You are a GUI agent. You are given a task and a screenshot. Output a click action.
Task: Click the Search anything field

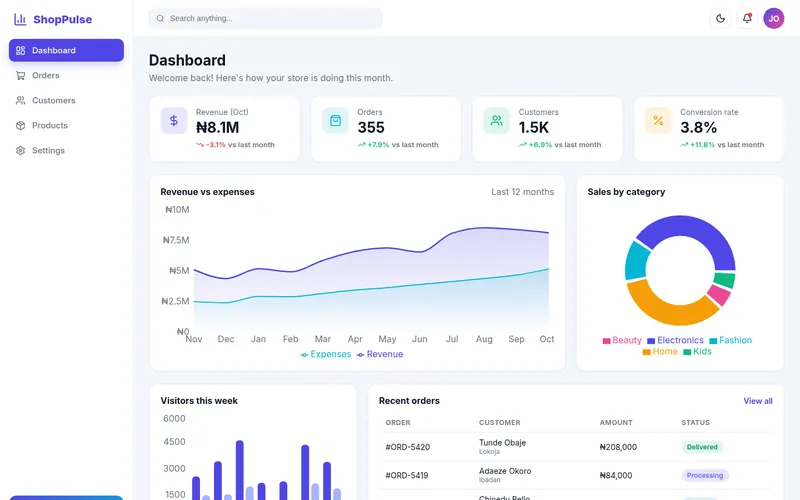click(265, 18)
